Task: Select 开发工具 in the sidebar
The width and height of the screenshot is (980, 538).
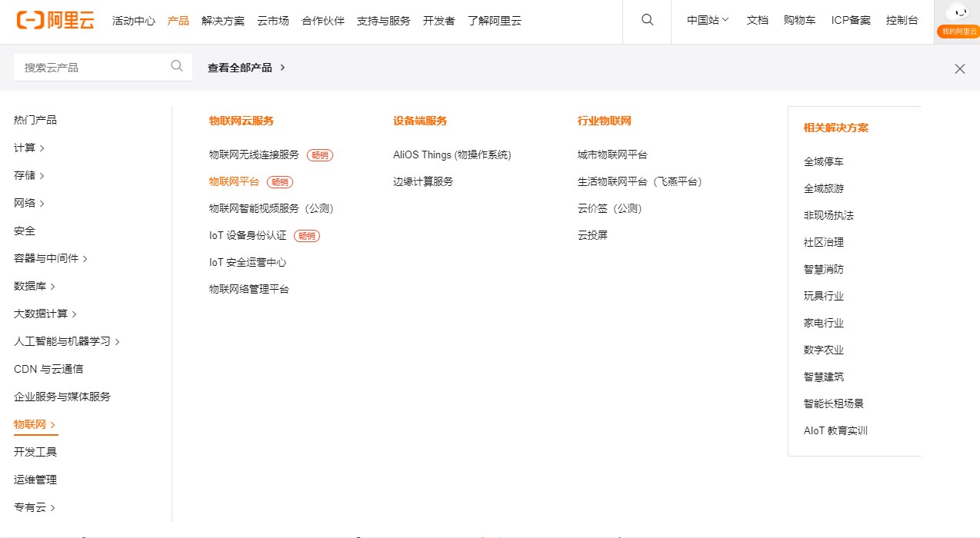Action: [x=35, y=452]
